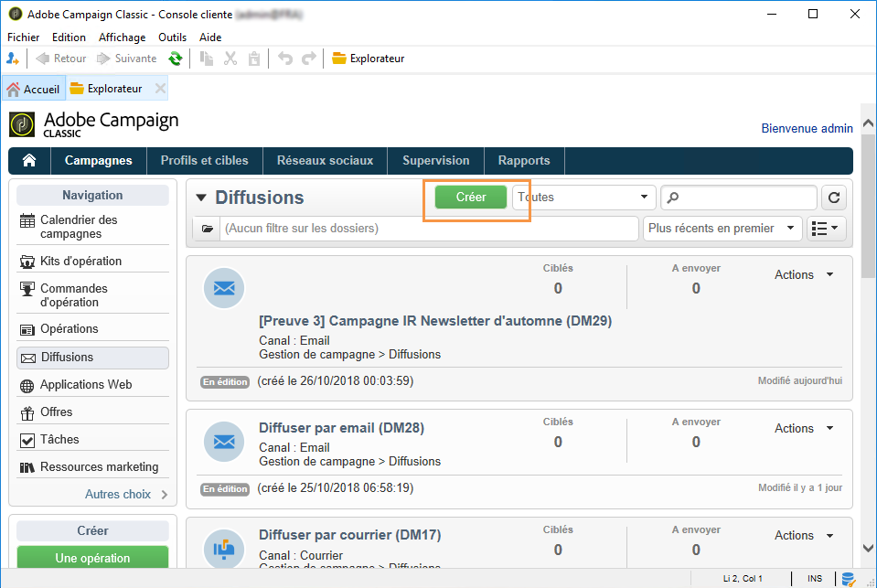The height and width of the screenshot is (588, 877).
Task: Select the Profils et cibles tab
Action: 205,161
